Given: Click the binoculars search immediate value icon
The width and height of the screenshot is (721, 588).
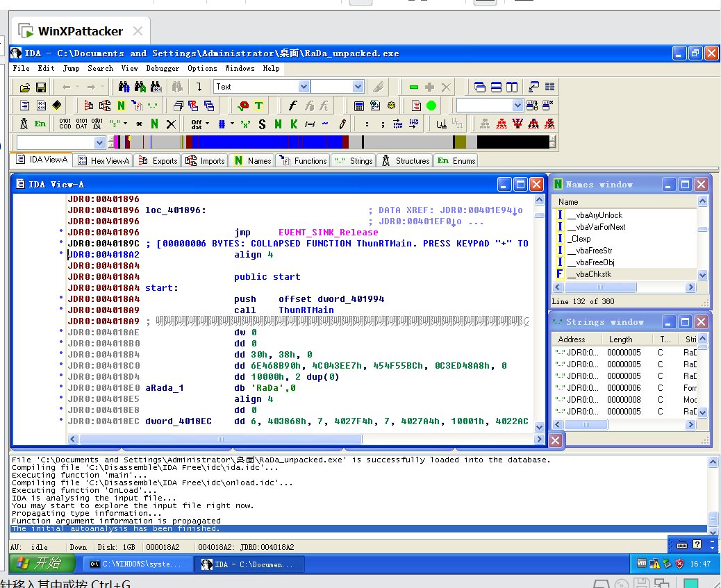Looking at the screenshot, I should pos(124,87).
